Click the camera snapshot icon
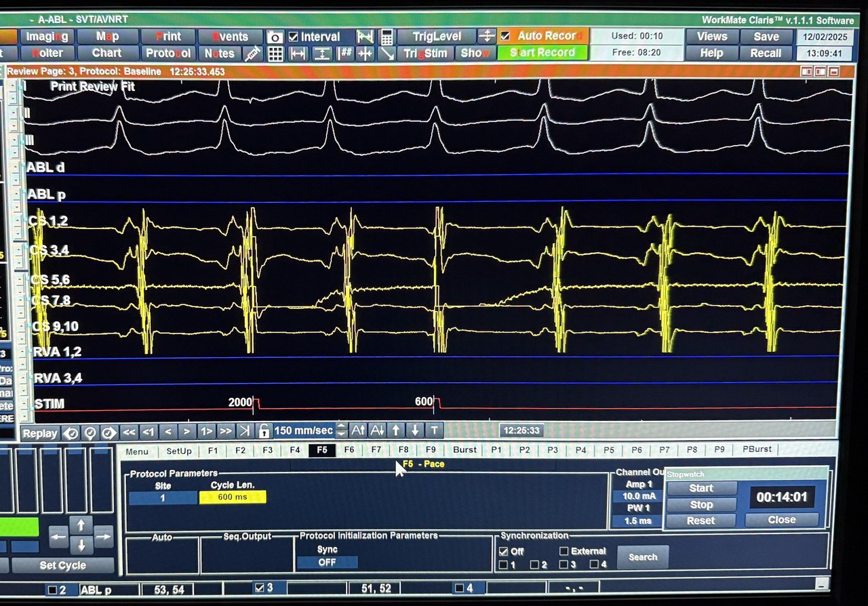The width and height of the screenshot is (868, 606). [x=275, y=37]
